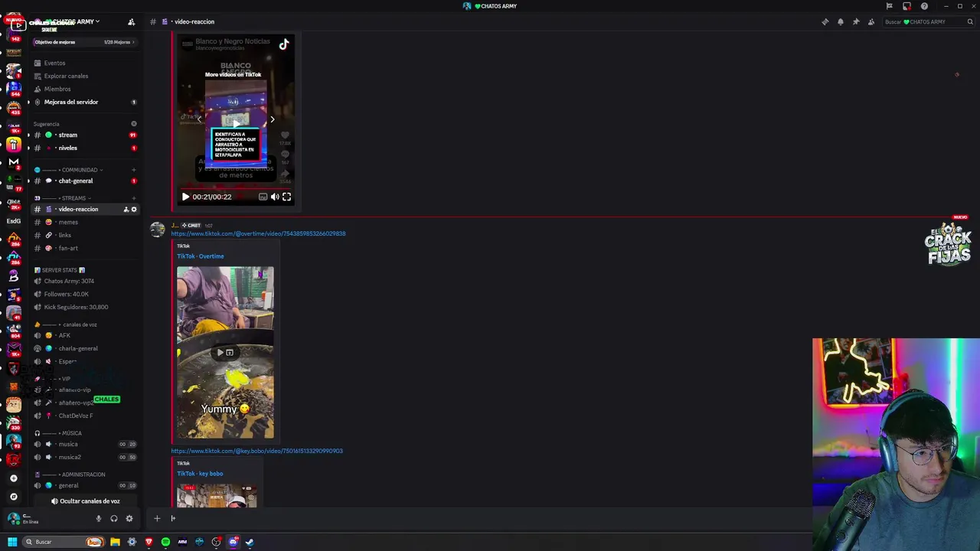Open TikTok · key bobo embed title
This screenshot has width=980, height=551.
click(200, 474)
